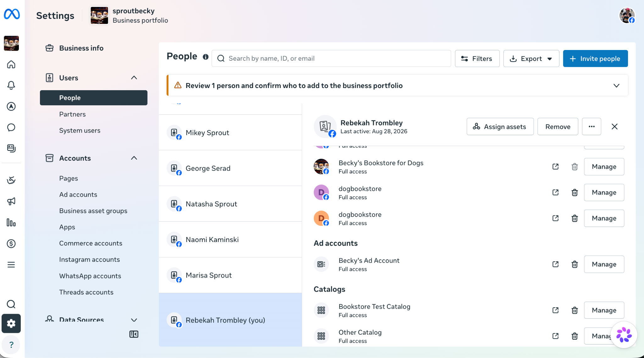Open Bookstore Test Catalog in new window
644x358 pixels.
tap(555, 310)
